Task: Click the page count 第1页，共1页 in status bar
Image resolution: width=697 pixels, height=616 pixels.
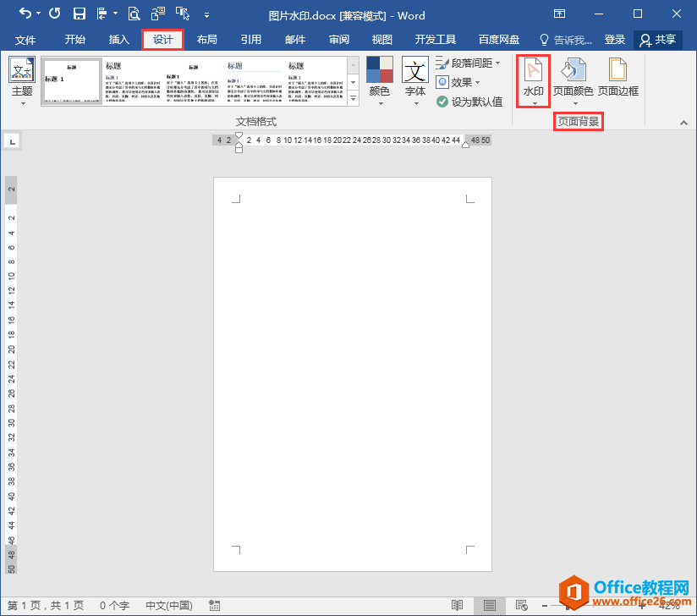Action: click(46, 605)
